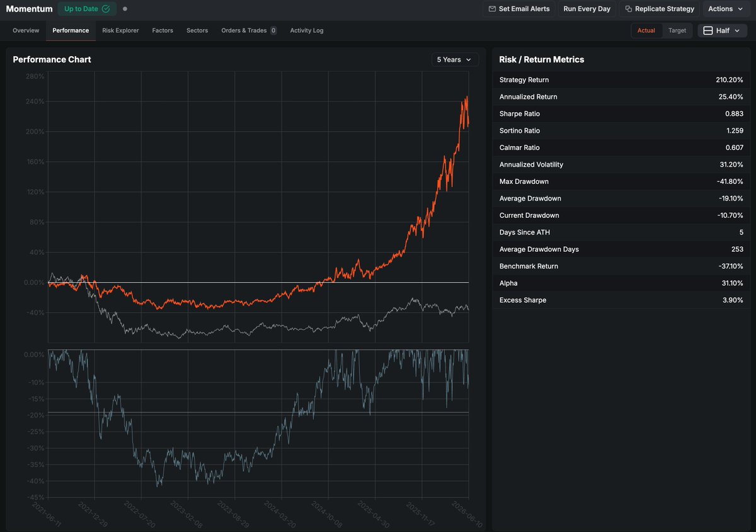Click the grey status dot beside Up to Date
Viewport: 756px width, 532px height.
tap(125, 9)
